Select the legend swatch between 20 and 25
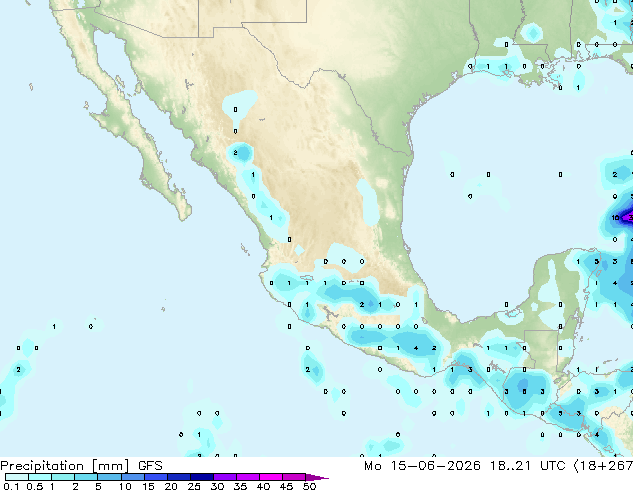The width and height of the screenshot is (634, 490). [x=178, y=477]
